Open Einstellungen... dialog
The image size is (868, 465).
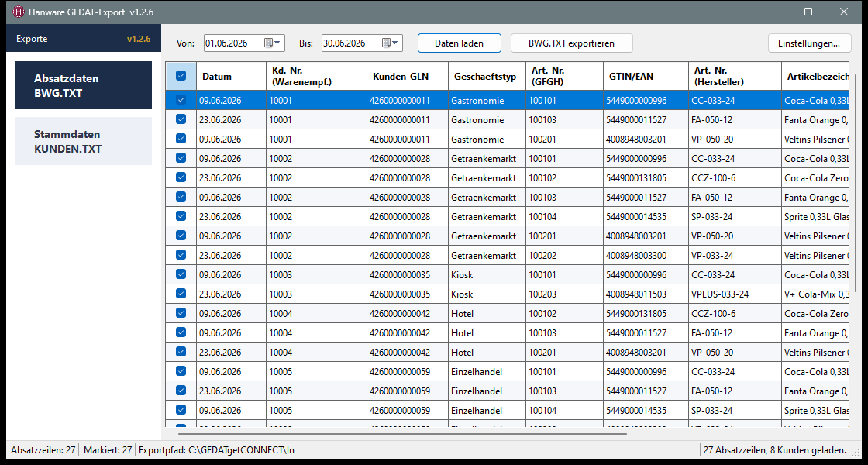[x=809, y=43]
